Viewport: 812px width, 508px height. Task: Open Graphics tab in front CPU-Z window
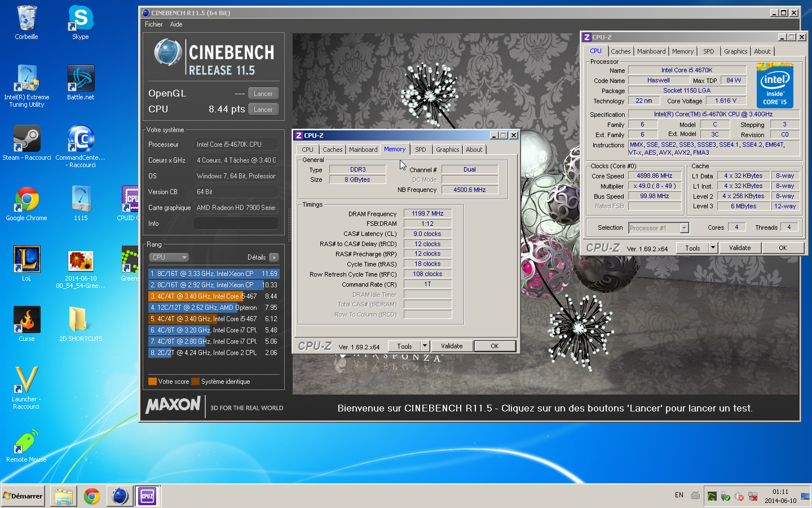pos(447,150)
